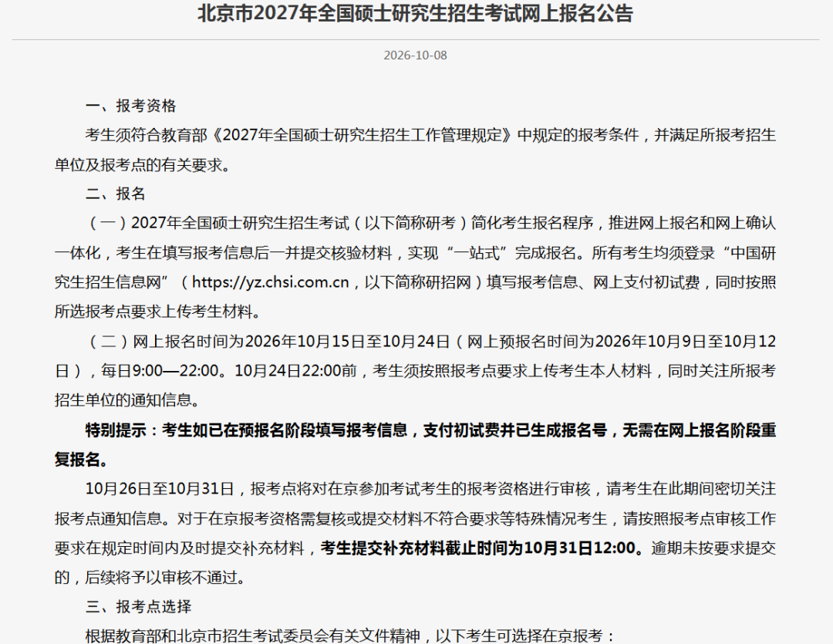Click the URL text https://yz.chsi.com.cn

click(271, 282)
